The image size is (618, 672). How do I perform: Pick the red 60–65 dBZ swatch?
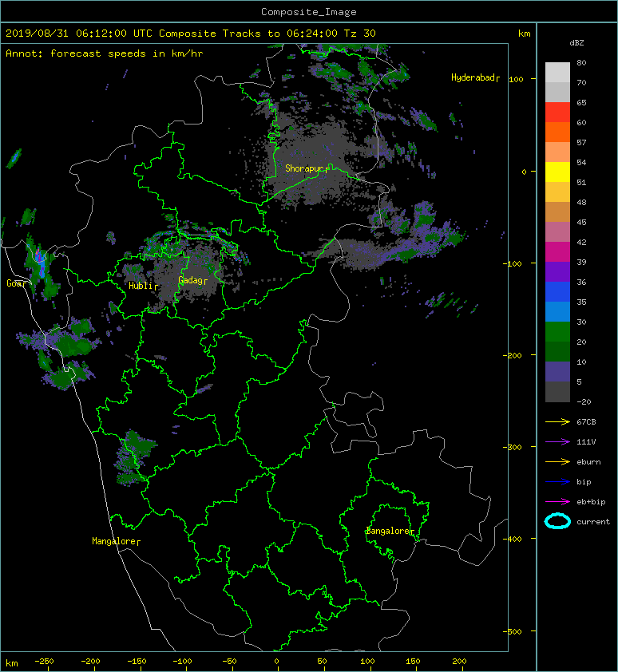557,113
